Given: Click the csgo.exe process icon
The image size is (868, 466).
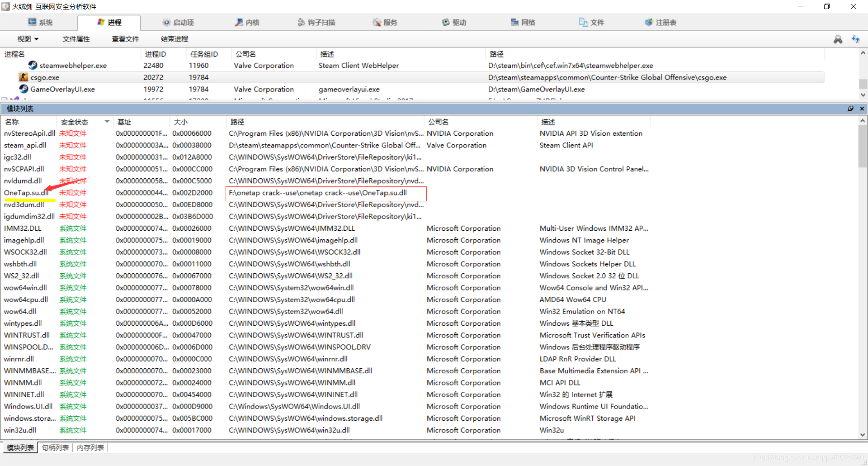Looking at the screenshot, I should click(x=24, y=77).
